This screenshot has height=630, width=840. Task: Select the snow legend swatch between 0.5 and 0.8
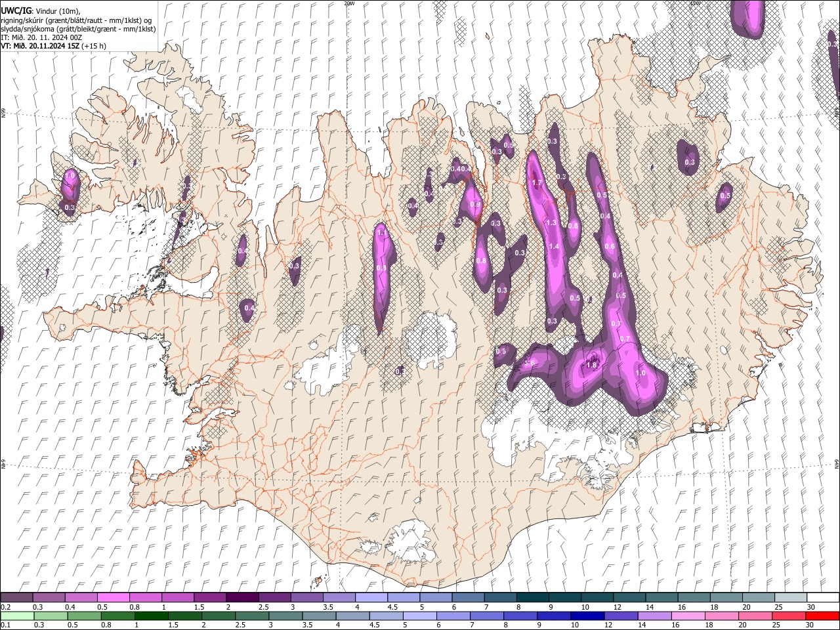(114, 597)
